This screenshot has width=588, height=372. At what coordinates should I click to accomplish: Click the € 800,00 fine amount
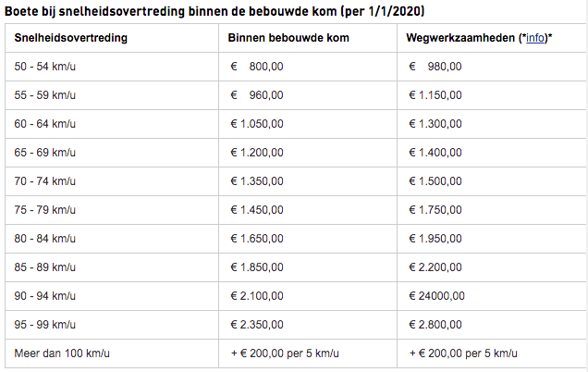[x=257, y=66]
